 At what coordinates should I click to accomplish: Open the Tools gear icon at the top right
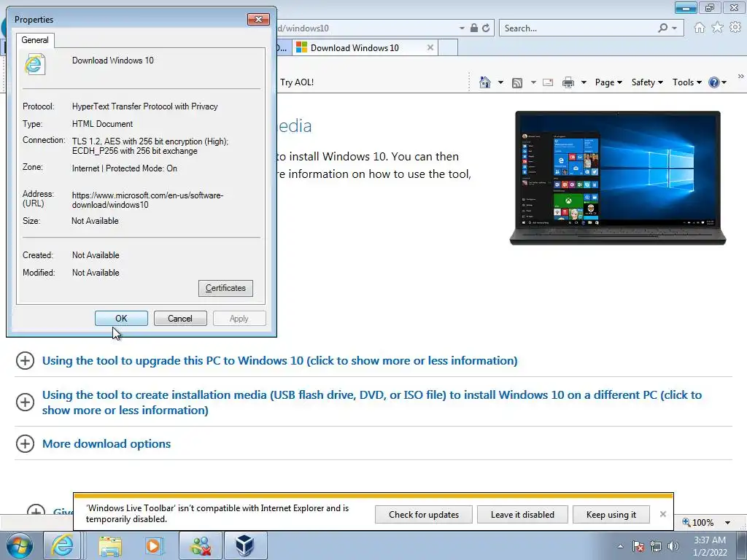pos(735,28)
